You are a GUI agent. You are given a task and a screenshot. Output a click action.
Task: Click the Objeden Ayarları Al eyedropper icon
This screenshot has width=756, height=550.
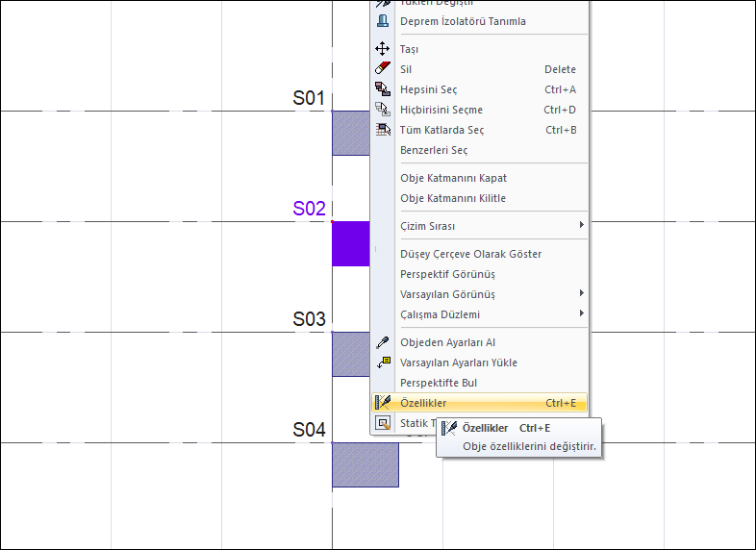click(x=383, y=342)
